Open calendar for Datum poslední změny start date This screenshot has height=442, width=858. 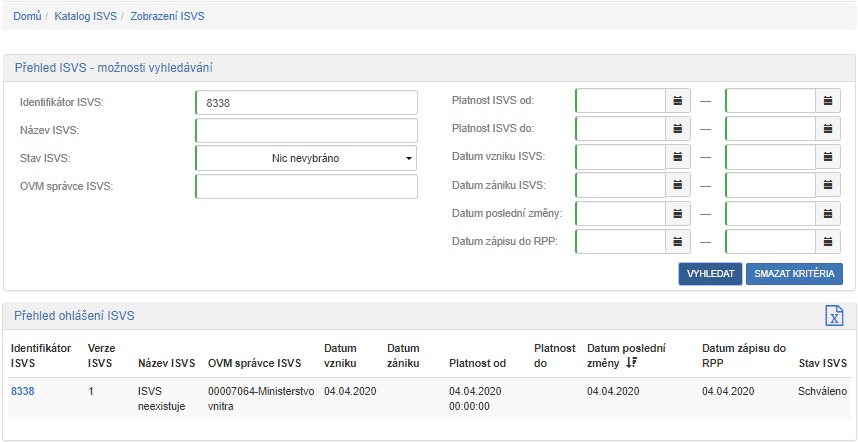pos(678,214)
